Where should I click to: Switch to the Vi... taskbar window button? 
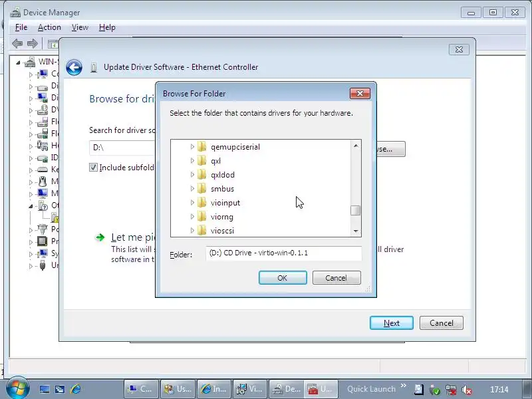point(249,389)
